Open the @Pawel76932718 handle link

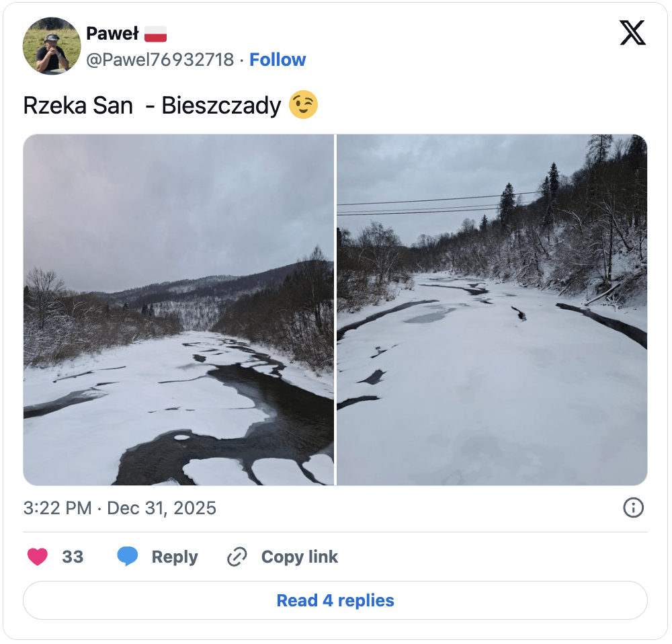(160, 60)
